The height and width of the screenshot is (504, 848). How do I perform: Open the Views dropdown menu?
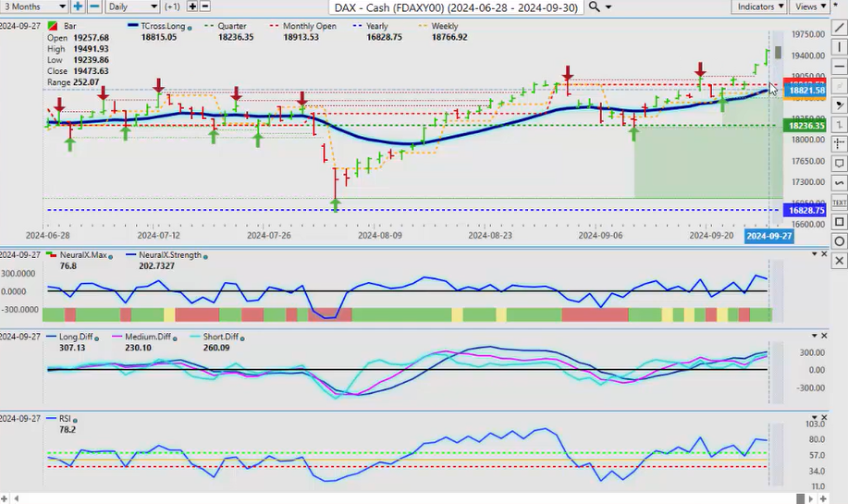pos(809,6)
